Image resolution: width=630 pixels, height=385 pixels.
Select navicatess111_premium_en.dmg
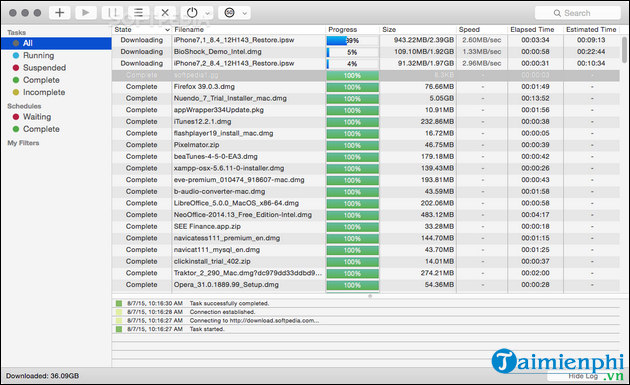point(366,238)
